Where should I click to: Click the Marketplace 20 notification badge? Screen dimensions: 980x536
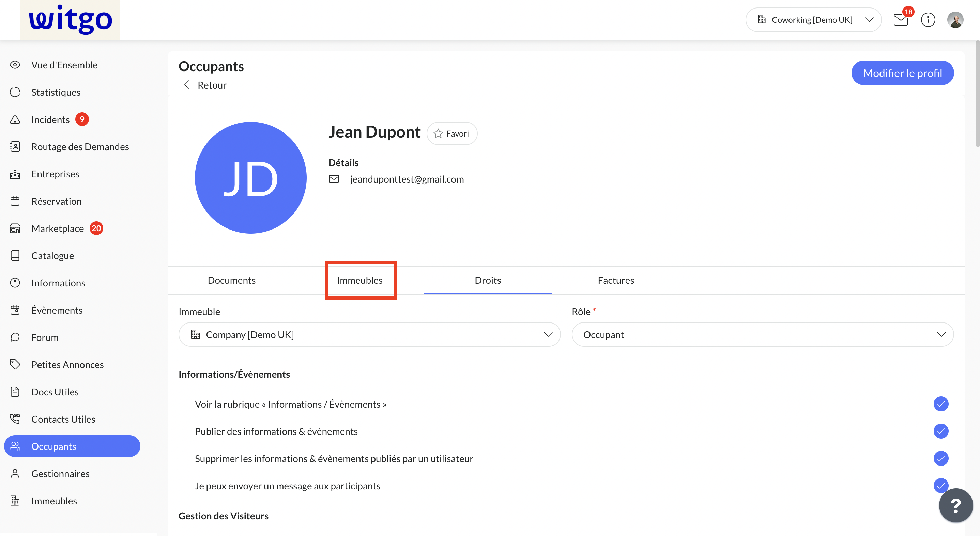point(96,228)
